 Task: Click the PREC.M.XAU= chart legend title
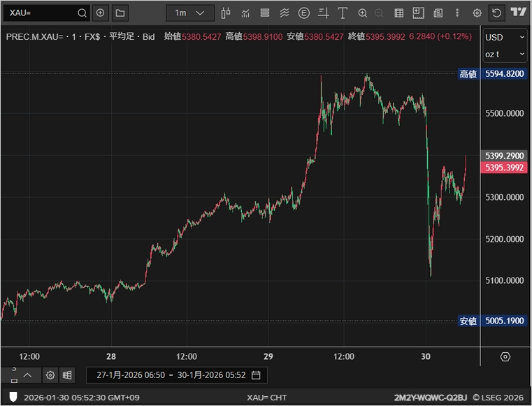click(80, 36)
